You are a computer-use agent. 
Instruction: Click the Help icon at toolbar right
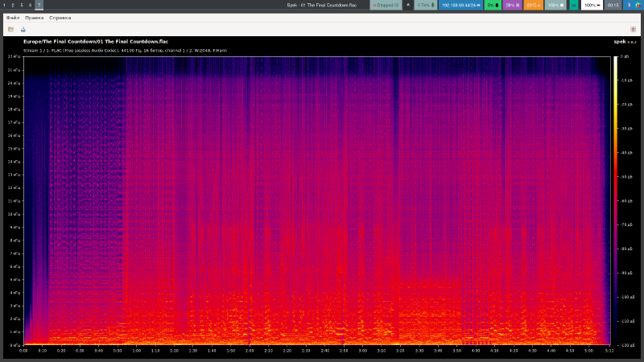[x=633, y=29]
